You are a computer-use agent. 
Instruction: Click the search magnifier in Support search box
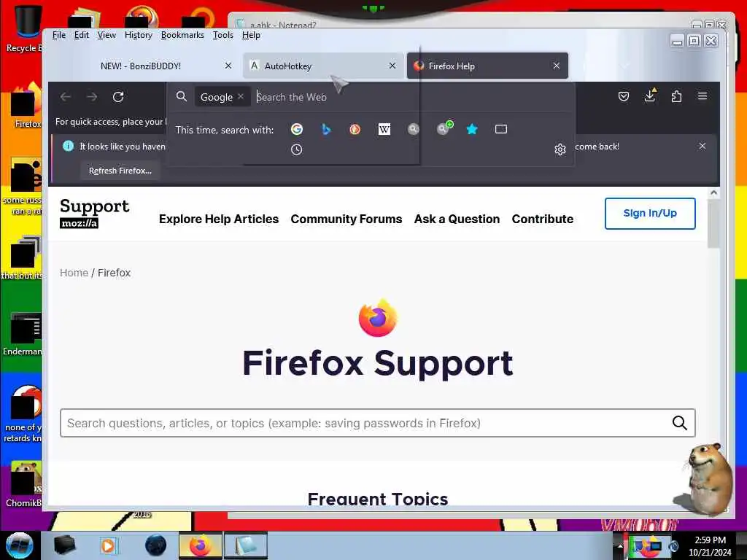pos(679,423)
